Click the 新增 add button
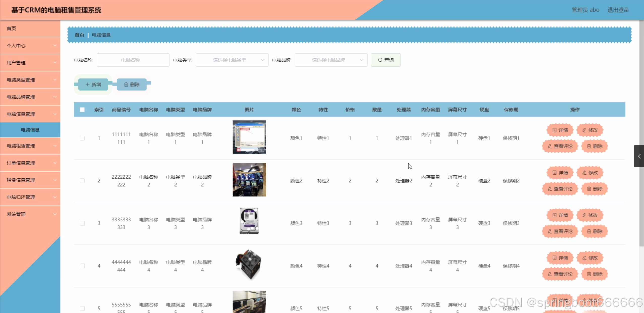 click(x=93, y=84)
